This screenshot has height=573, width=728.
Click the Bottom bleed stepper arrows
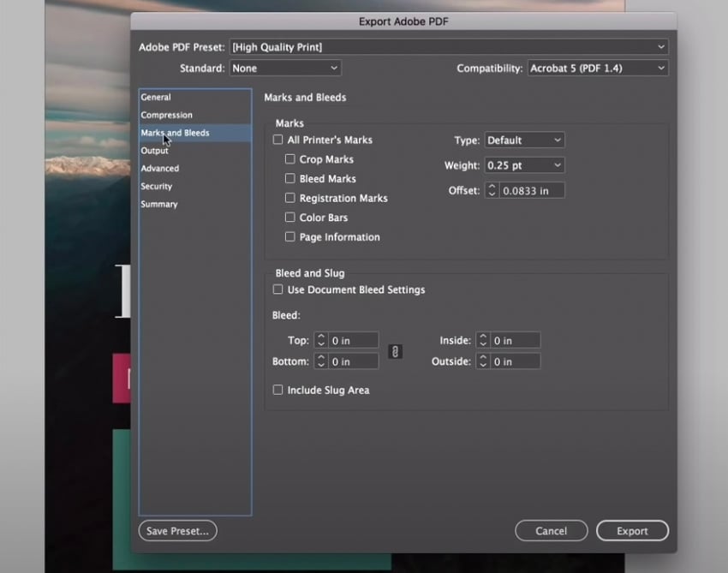pyautogui.click(x=321, y=361)
